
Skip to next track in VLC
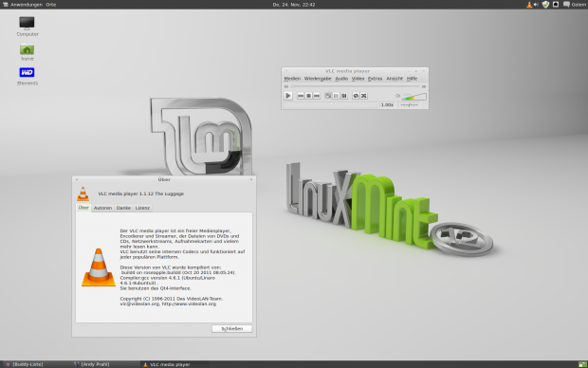[x=317, y=96]
